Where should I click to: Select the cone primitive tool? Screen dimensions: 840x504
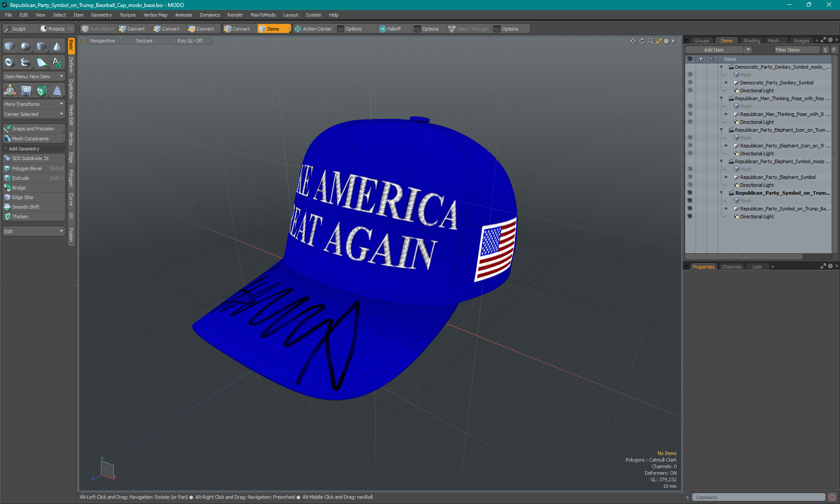tap(57, 46)
